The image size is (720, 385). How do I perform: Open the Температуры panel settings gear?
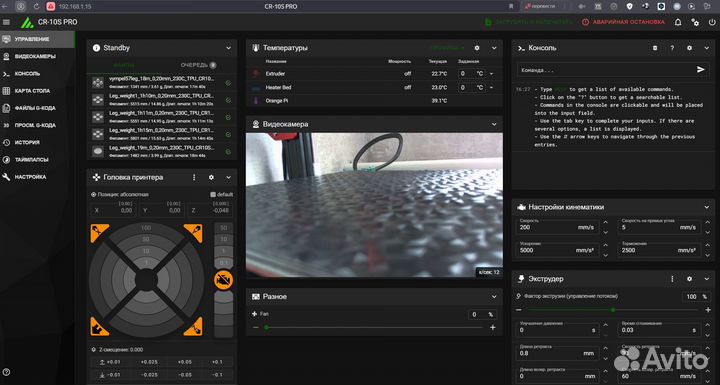point(477,48)
